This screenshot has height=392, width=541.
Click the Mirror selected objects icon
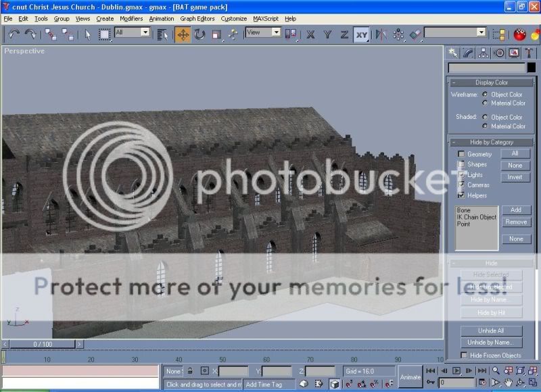[381, 34]
